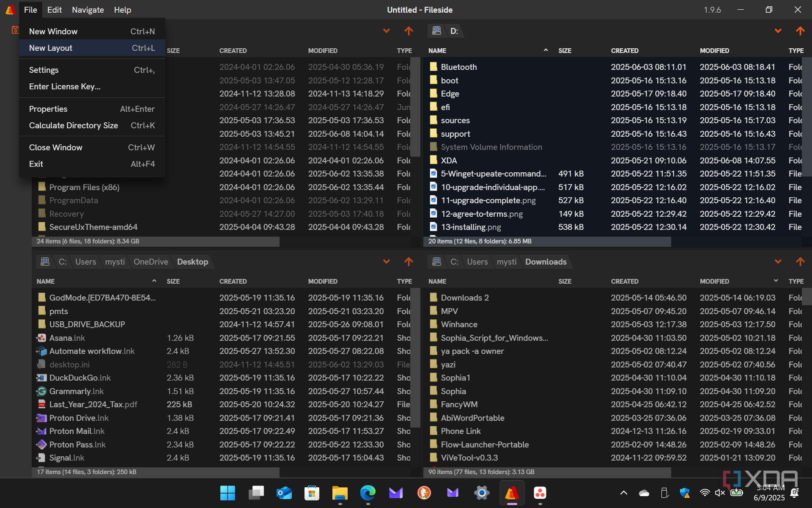
Task: Click C: breadcrumb in Desktop pane
Action: click(x=63, y=262)
